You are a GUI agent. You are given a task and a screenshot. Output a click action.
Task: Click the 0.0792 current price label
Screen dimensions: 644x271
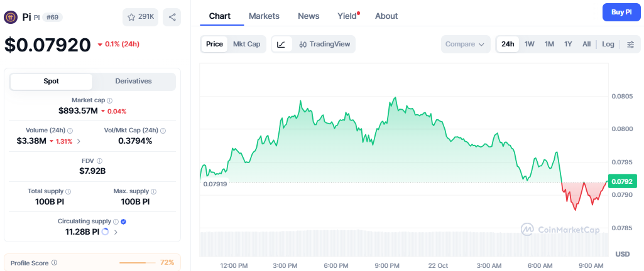[x=622, y=181]
